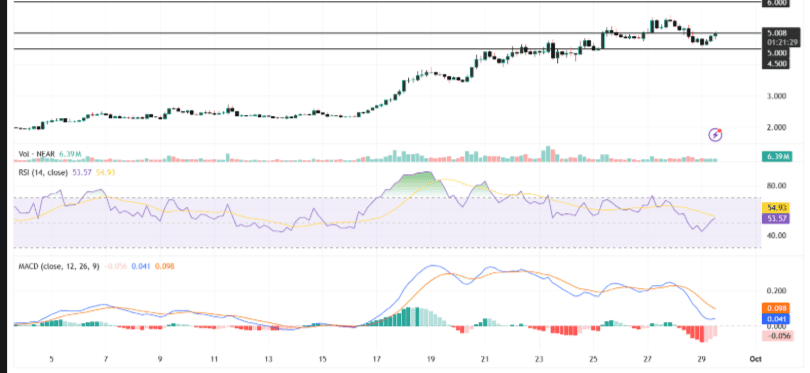Image resolution: width=810 pixels, height=373 pixels.
Task: Click the blue 0.041 value in the MACD legend
Action: click(141, 267)
